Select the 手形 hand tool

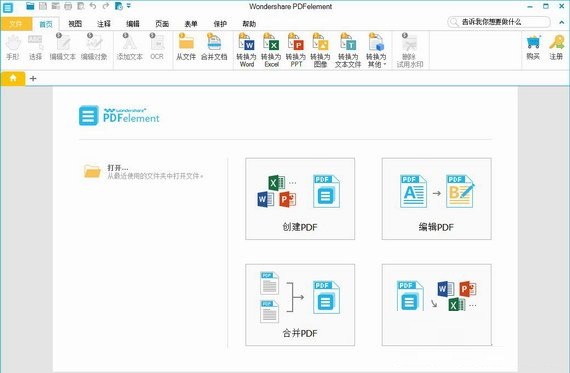(x=13, y=47)
